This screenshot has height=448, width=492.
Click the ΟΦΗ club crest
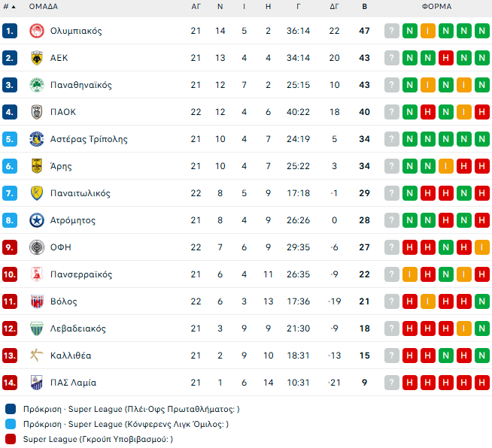coord(36,247)
